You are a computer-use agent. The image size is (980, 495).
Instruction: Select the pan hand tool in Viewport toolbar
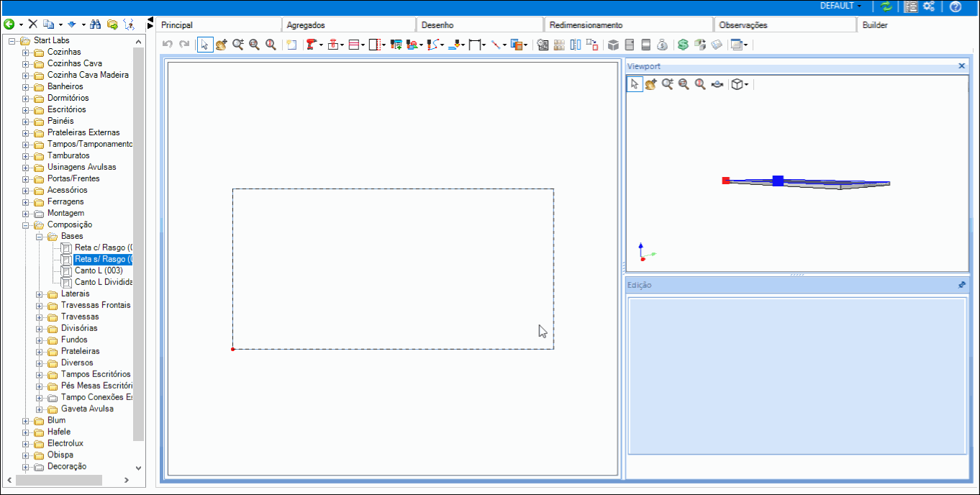[651, 84]
